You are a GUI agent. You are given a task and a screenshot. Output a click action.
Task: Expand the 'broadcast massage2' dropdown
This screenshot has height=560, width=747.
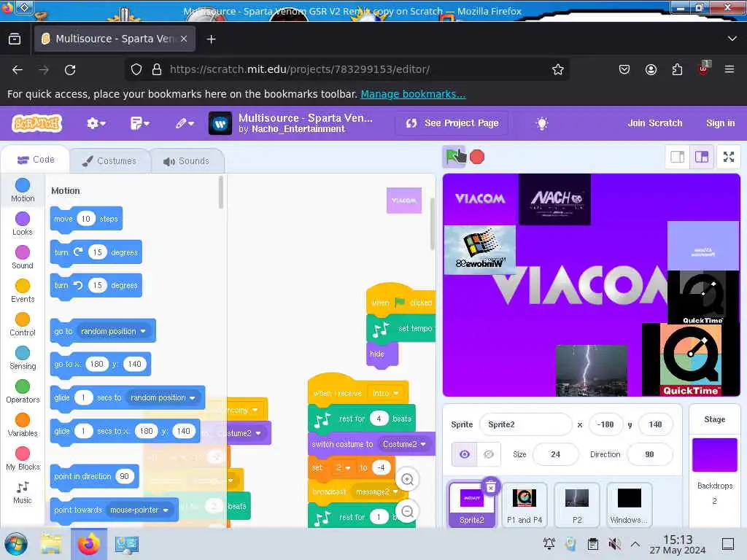tap(395, 491)
